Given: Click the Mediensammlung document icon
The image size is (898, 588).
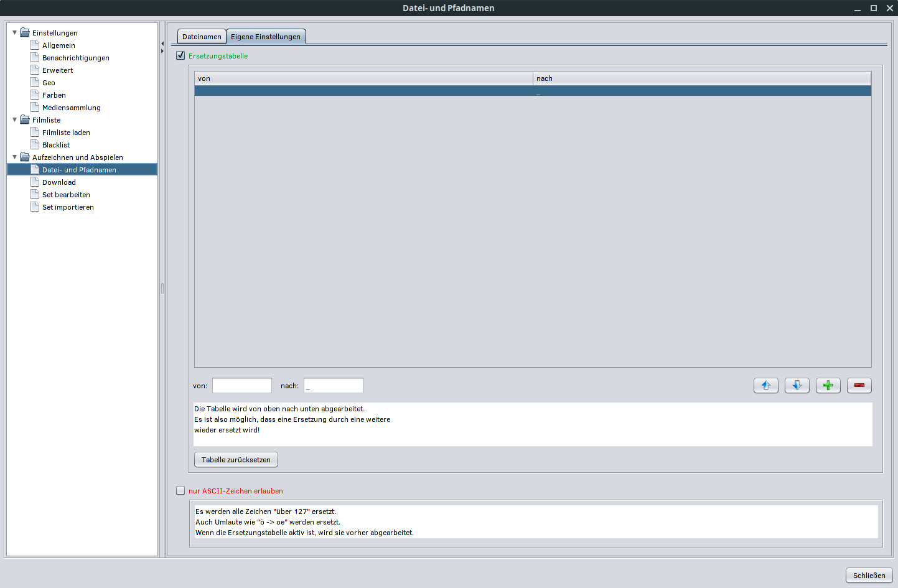Looking at the screenshot, I should [x=35, y=108].
